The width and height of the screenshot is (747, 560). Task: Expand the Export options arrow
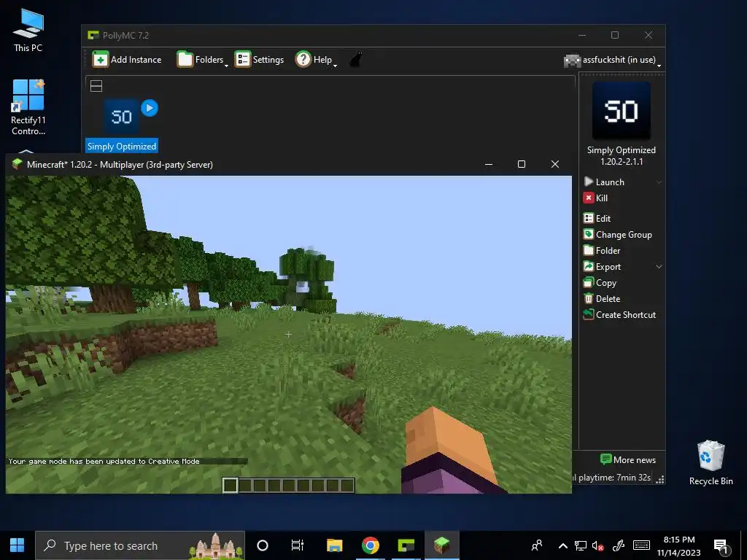659,267
